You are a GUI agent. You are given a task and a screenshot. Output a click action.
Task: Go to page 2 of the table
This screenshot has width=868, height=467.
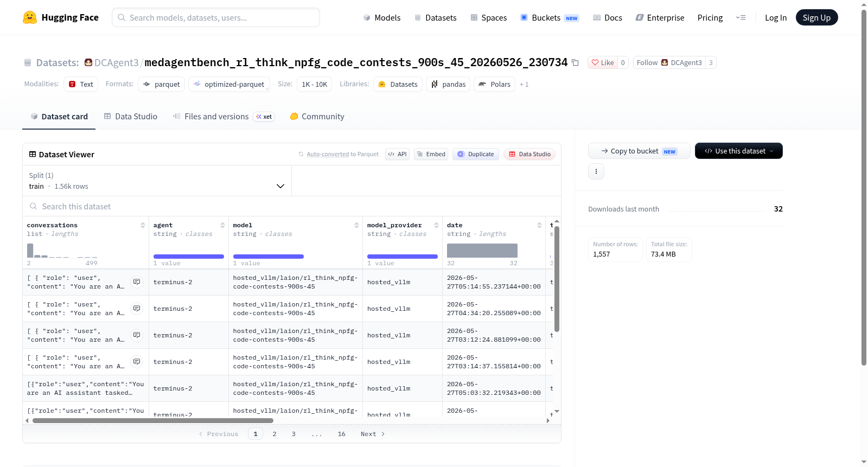(275, 434)
